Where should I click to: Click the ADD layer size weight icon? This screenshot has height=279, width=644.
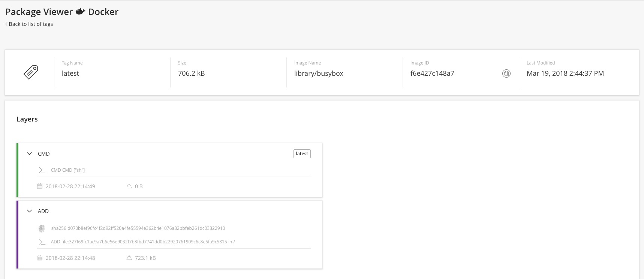coord(129,258)
